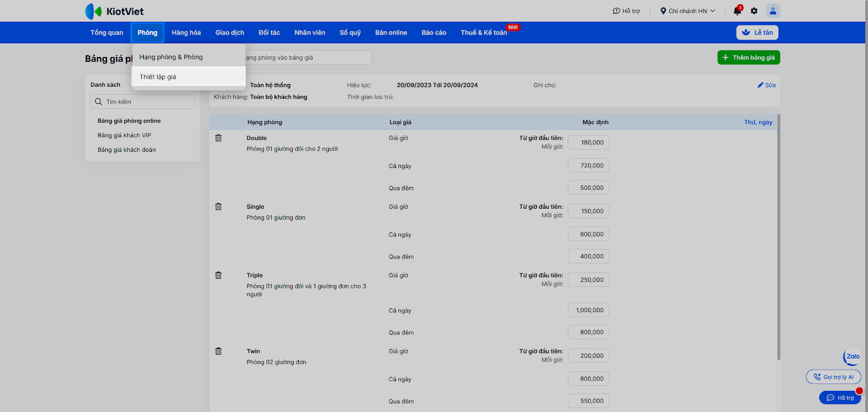This screenshot has width=868, height=412.
Task: Open notifications bell icon
Action: (x=737, y=11)
